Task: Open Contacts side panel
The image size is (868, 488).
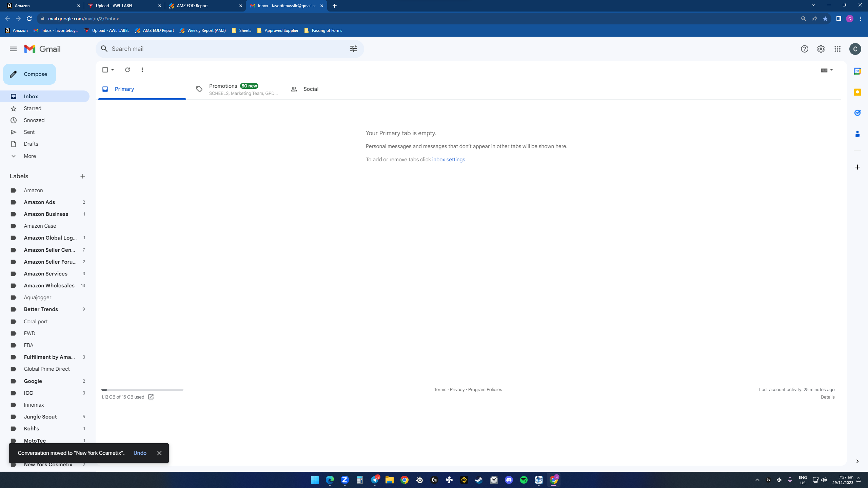Action: tap(857, 134)
